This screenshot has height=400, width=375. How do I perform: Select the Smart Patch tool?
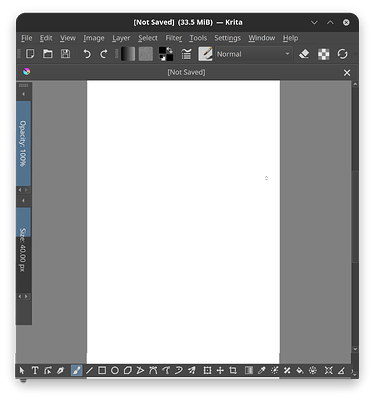pyautogui.click(x=287, y=370)
